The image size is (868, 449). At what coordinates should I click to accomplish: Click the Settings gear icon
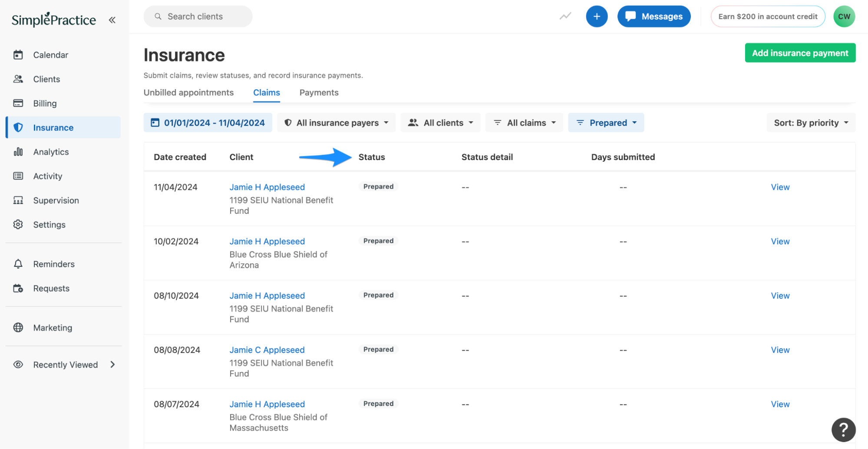click(x=18, y=225)
